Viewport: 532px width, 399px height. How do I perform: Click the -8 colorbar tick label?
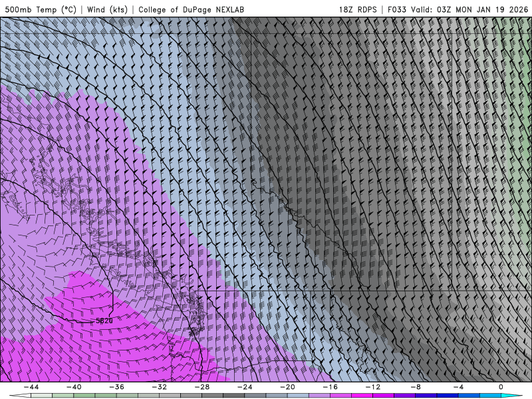416,387
